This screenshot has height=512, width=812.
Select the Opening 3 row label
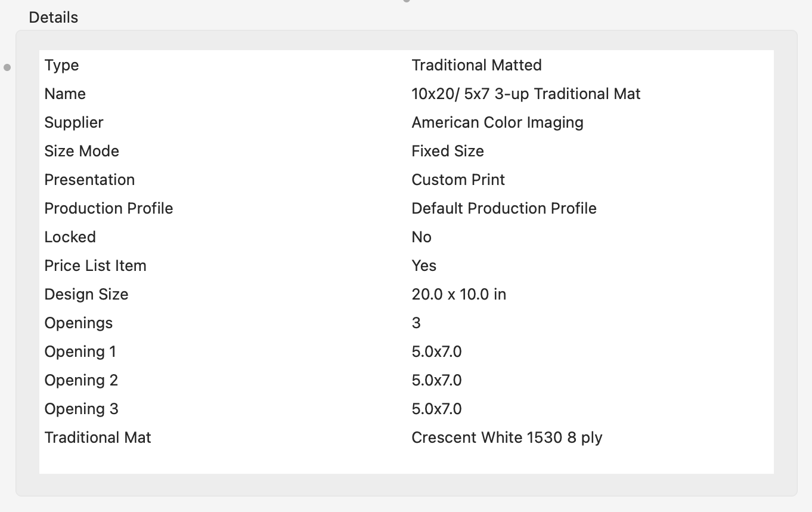pos(81,409)
